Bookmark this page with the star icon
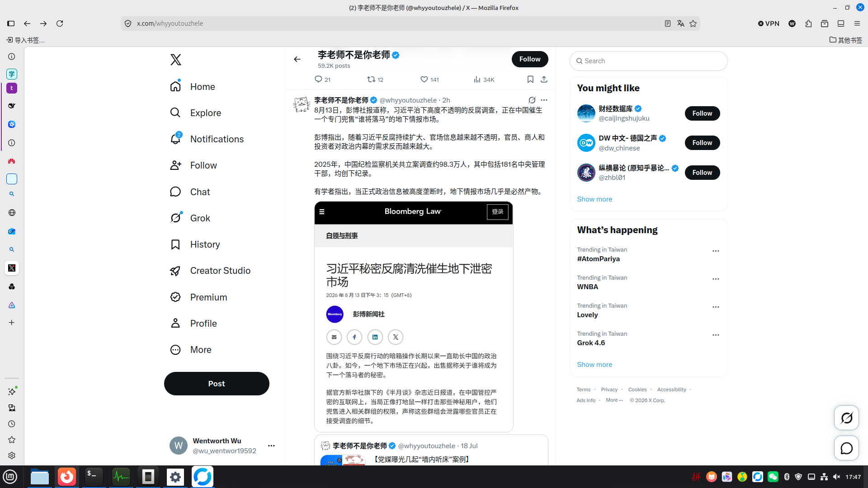The width and height of the screenshot is (868, 488). pos(693,23)
